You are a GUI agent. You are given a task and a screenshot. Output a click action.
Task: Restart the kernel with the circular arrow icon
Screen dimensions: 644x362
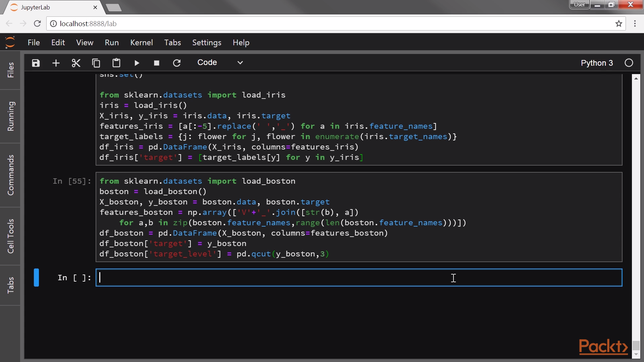[x=177, y=63]
